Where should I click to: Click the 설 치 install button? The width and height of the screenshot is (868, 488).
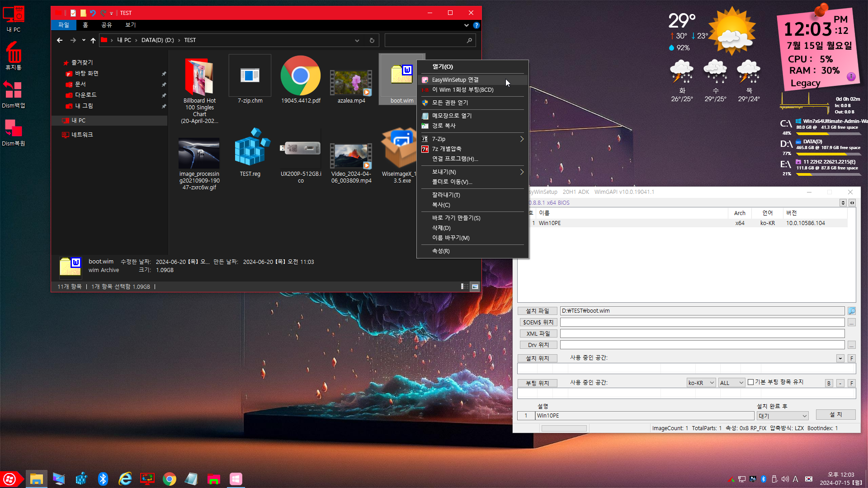click(x=835, y=415)
